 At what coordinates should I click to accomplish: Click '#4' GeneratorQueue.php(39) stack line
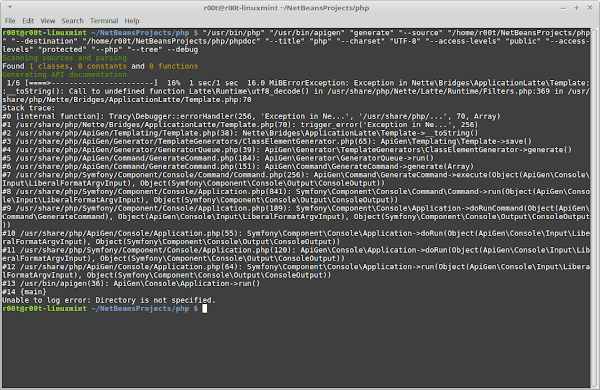(287, 150)
